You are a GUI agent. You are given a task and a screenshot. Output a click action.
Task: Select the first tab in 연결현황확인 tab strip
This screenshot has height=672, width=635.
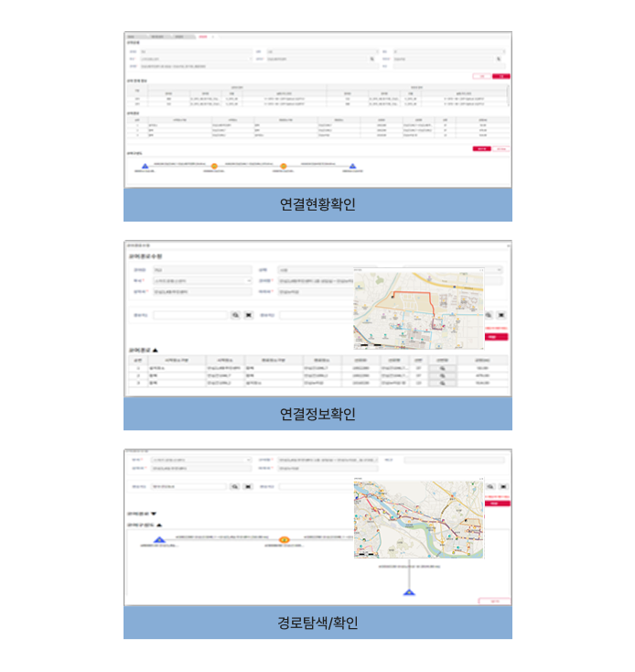[x=133, y=36]
